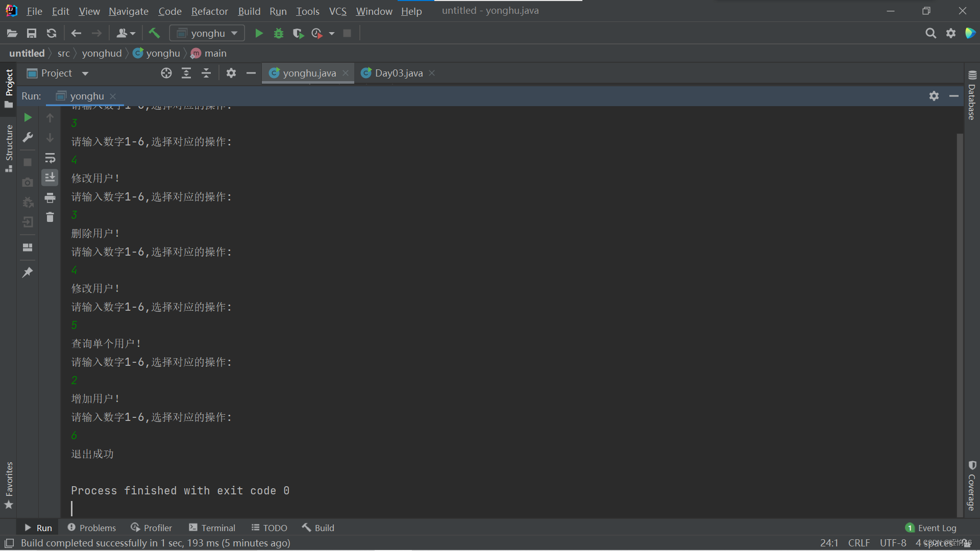The height and width of the screenshot is (551, 980).
Task: Toggle pin tab in Run panel
Action: [28, 272]
